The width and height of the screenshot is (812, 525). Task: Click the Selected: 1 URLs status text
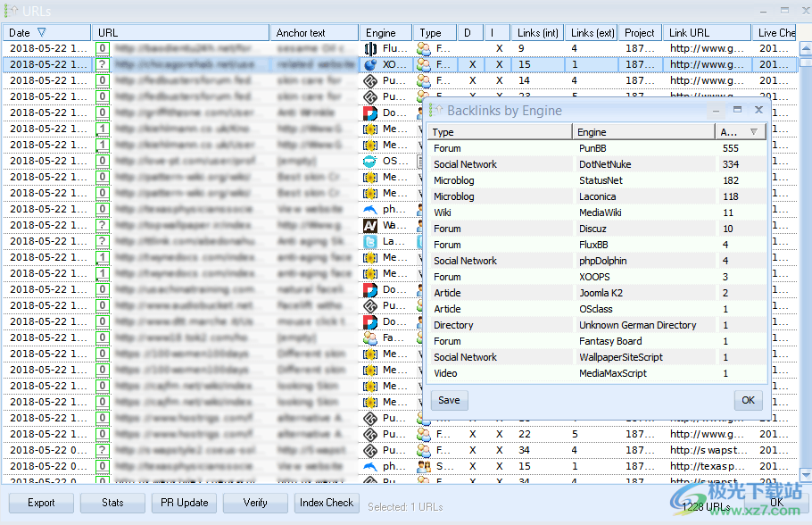405,507
